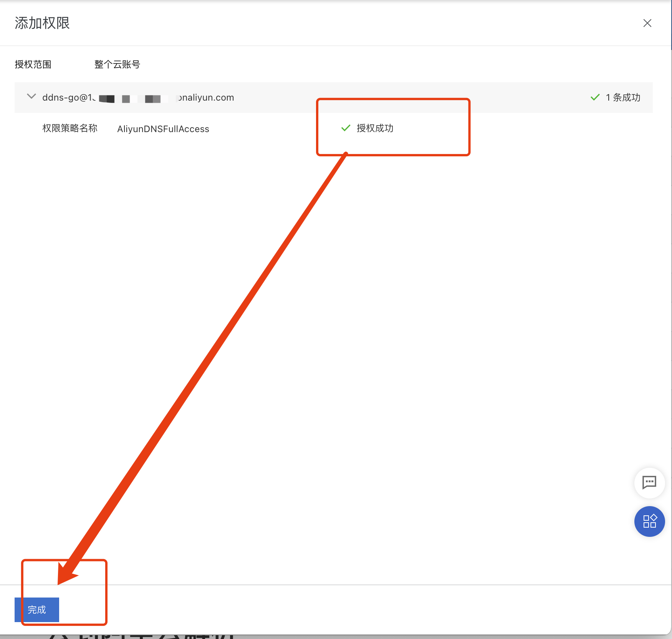Click the ddns-go account name text
The image size is (672, 639).
[x=138, y=98]
